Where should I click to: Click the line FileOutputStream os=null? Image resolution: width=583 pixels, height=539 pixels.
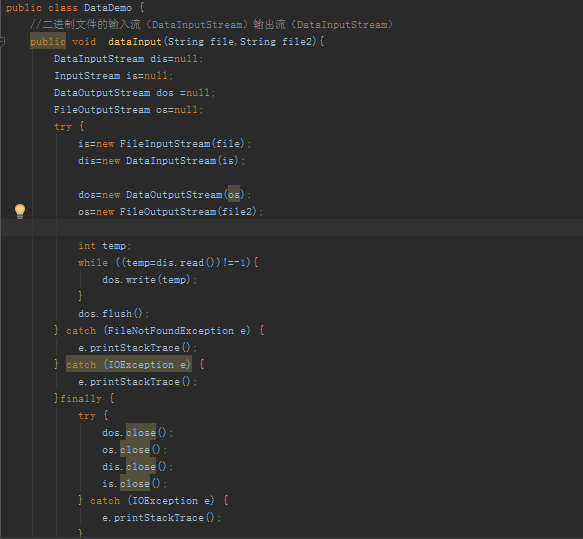129,110
